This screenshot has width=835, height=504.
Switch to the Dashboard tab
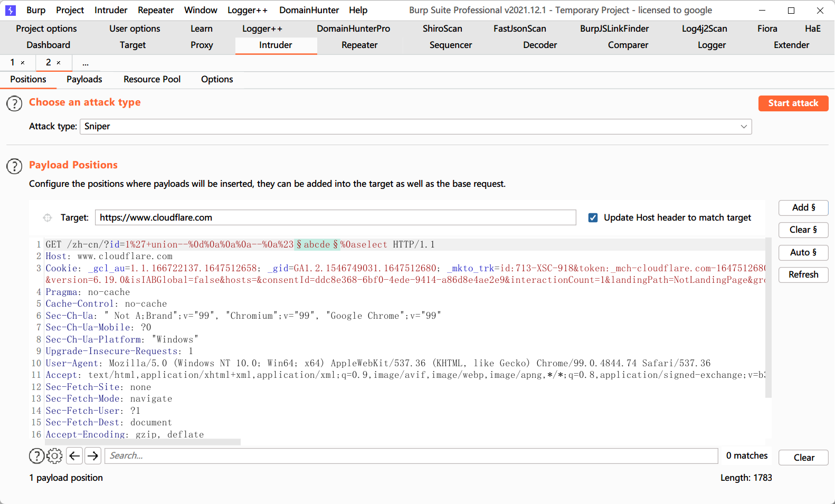(x=49, y=45)
